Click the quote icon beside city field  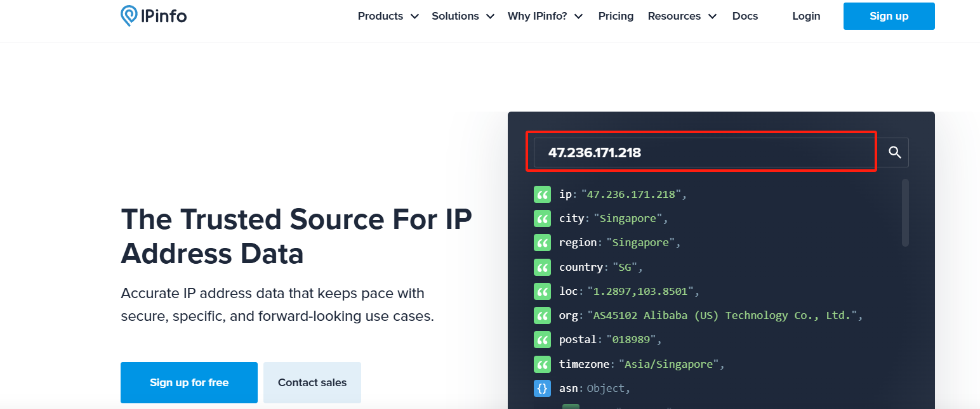(542, 218)
